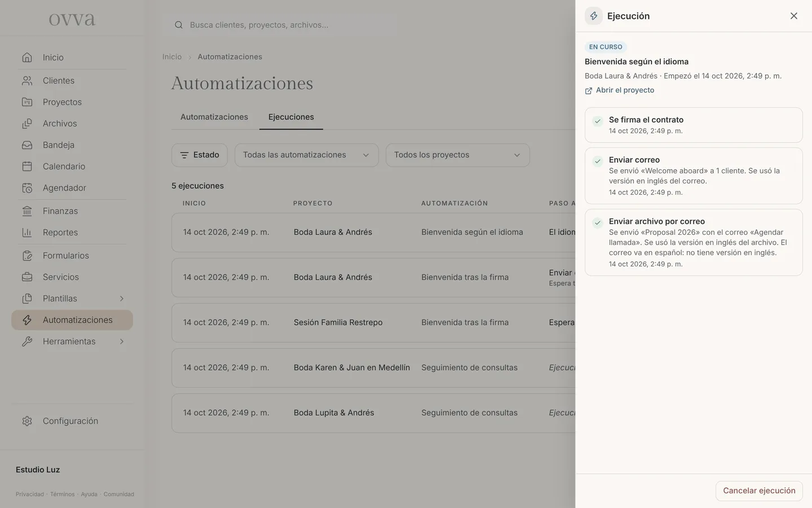This screenshot has height=508, width=812.
Task: Click the Configuración gear icon
Action: click(27, 421)
